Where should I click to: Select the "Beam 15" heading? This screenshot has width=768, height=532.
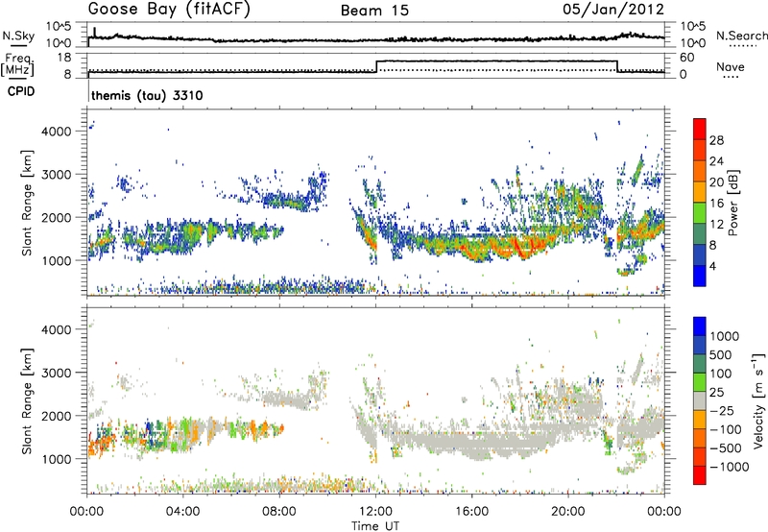point(374,11)
